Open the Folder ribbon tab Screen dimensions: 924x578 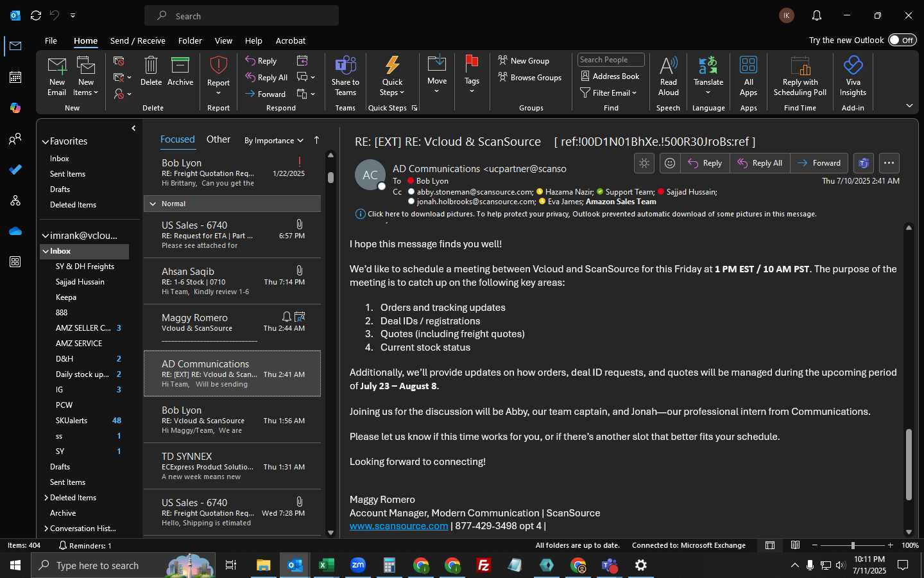tap(190, 40)
